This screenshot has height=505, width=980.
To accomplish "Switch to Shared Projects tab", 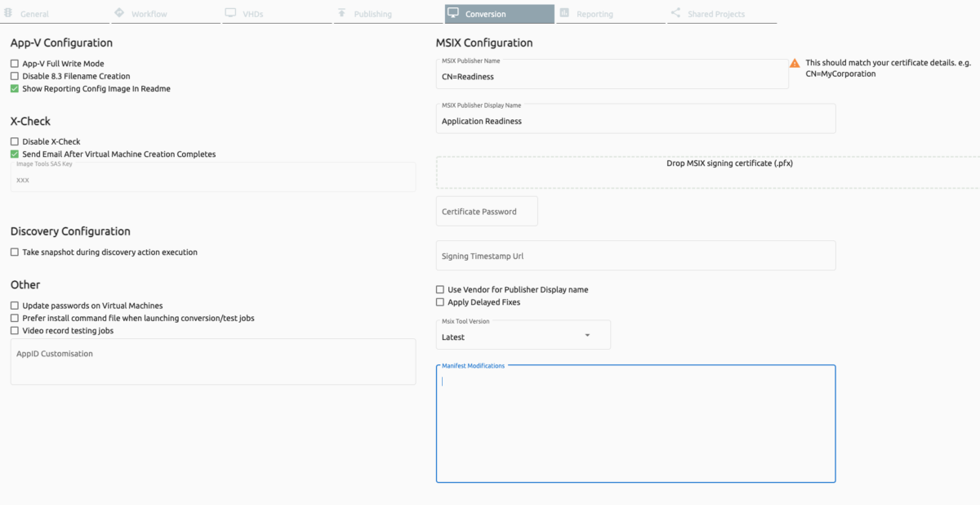I will [723, 14].
